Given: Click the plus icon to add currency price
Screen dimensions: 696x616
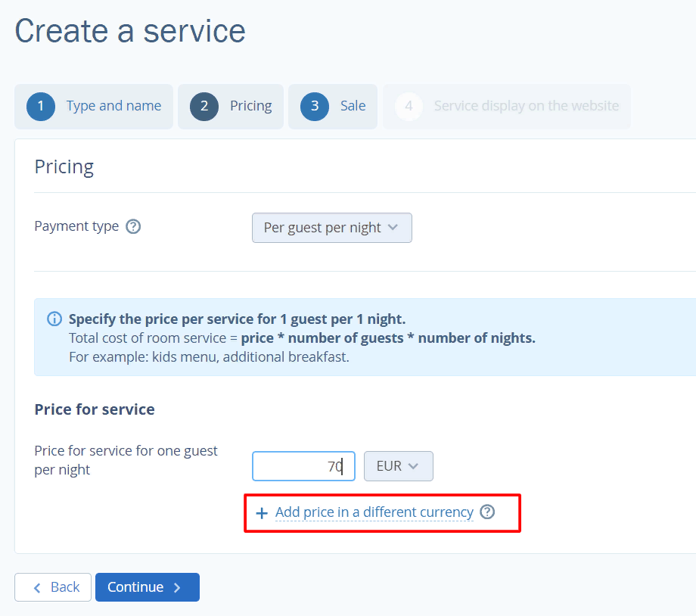Looking at the screenshot, I should click(x=262, y=513).
